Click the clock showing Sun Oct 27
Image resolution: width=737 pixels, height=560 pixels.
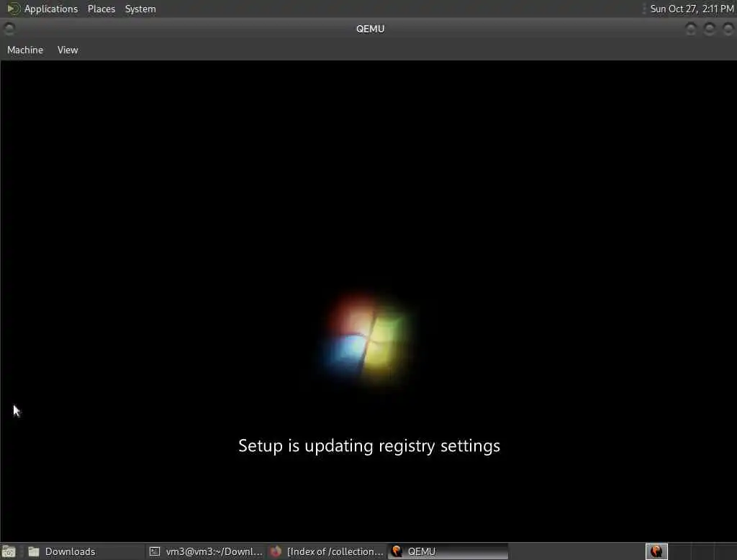point(692,9)
